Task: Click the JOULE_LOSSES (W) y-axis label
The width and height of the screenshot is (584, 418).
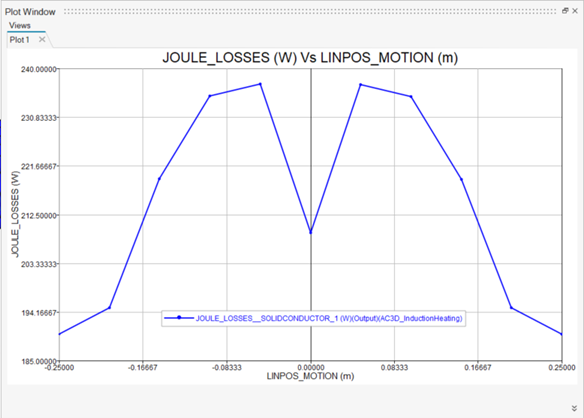Action: (15, 214)
